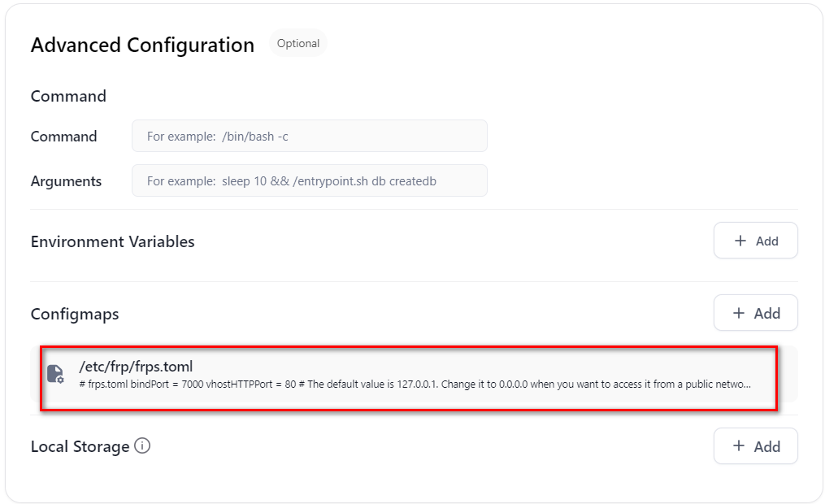Image resolution: width=825 pixels, height=504 pixels.
Task: Click the Optional badge
Action: pyautogui.click(x=298, y=44)
